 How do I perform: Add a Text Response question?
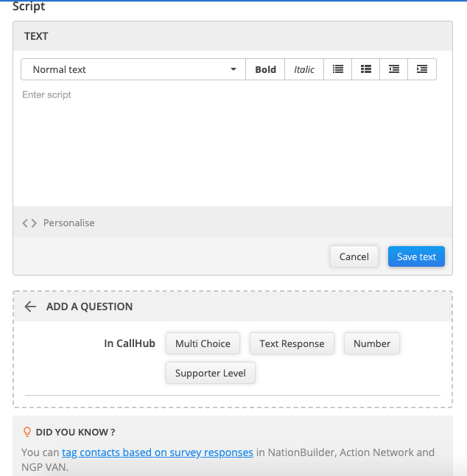tap(292, 343)
